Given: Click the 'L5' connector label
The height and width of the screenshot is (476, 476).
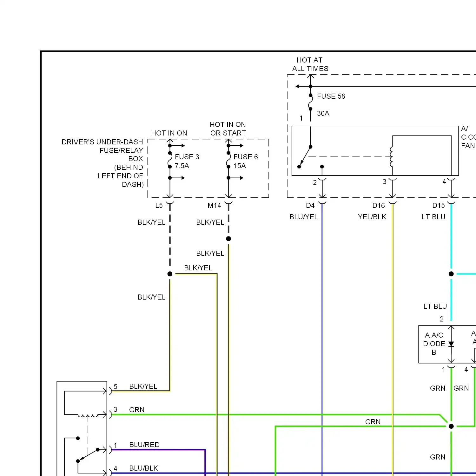Looking at the screenshot, I should coord(159,206).
